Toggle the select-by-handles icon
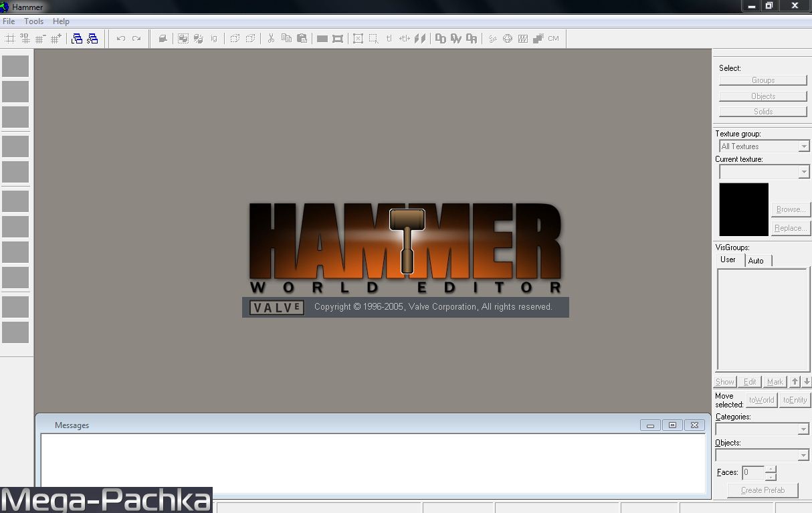 358,39
